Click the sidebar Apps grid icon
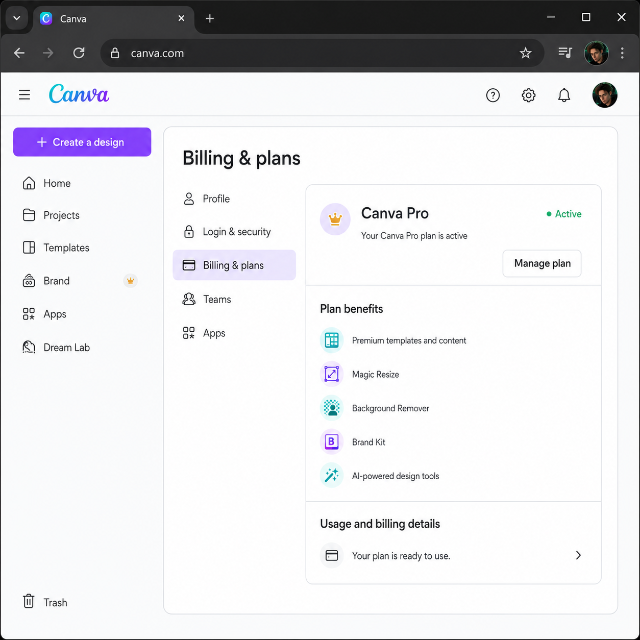Screen dimensions: 640x640 (x=29, y=314)
